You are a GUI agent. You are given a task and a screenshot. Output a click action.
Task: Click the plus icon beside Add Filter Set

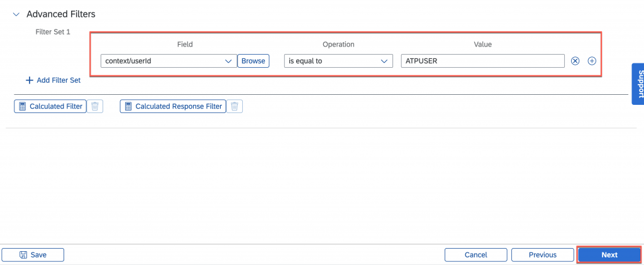point(29,80)
